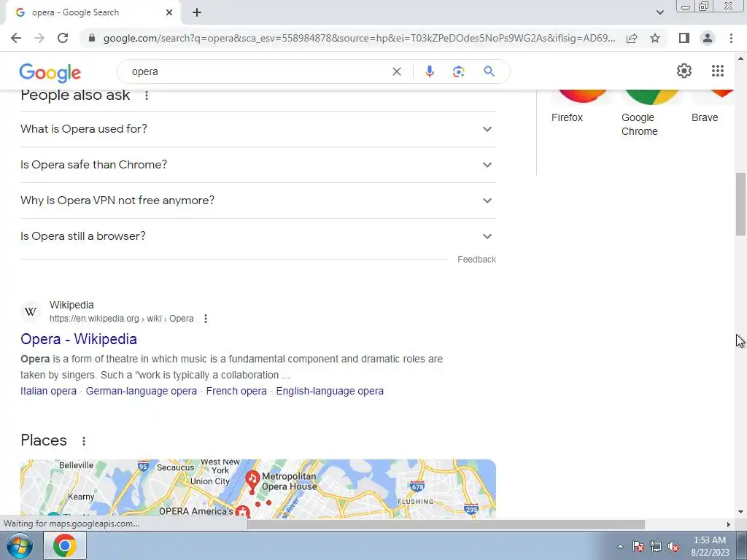
Task: Expand 'Is Opera still a browser?'
Action: coord(258,236)
